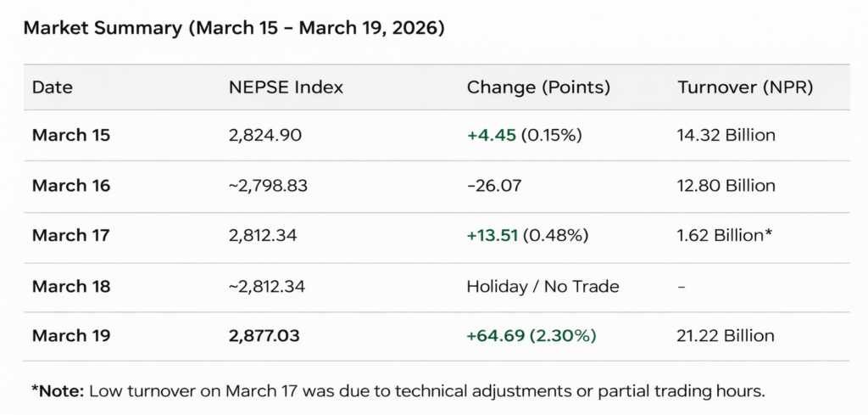The height and width of the screenshot is (415, 868).
Task: Select the March 16 date cell
Action: 71,186
